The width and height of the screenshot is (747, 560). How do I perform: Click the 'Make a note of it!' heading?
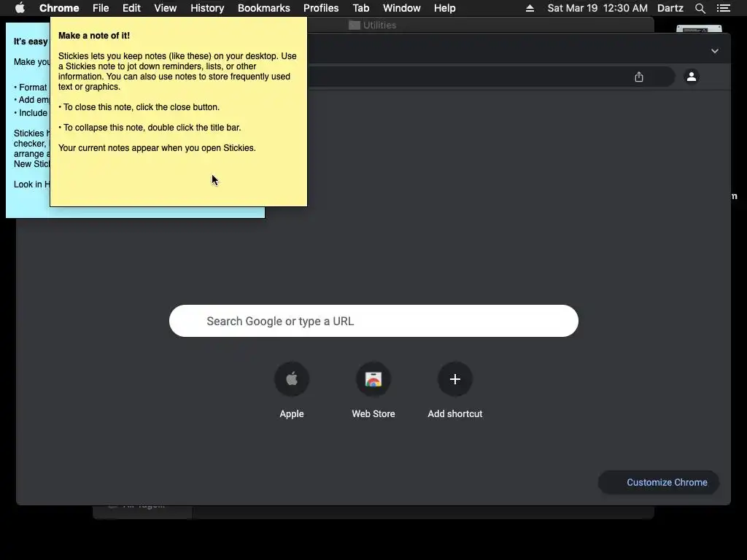tap(94, 36)
